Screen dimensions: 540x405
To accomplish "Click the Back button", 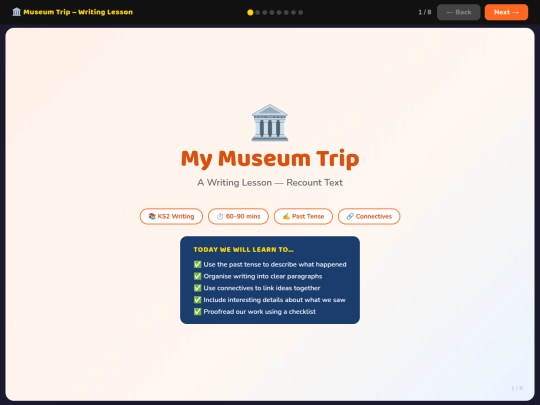I will pos(458,12).
